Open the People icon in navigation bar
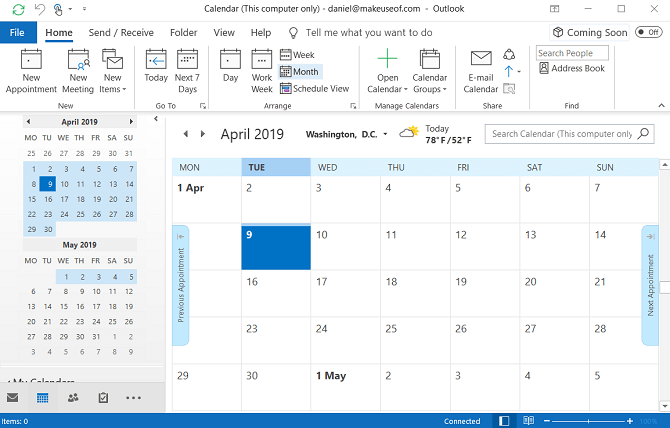Viewport: 670px width, 428px height. [73, 397]
